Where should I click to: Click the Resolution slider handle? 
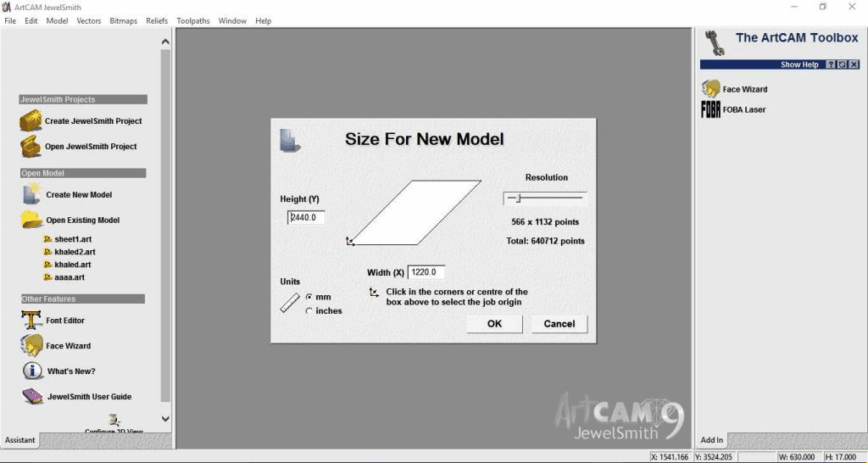point(519,198)
